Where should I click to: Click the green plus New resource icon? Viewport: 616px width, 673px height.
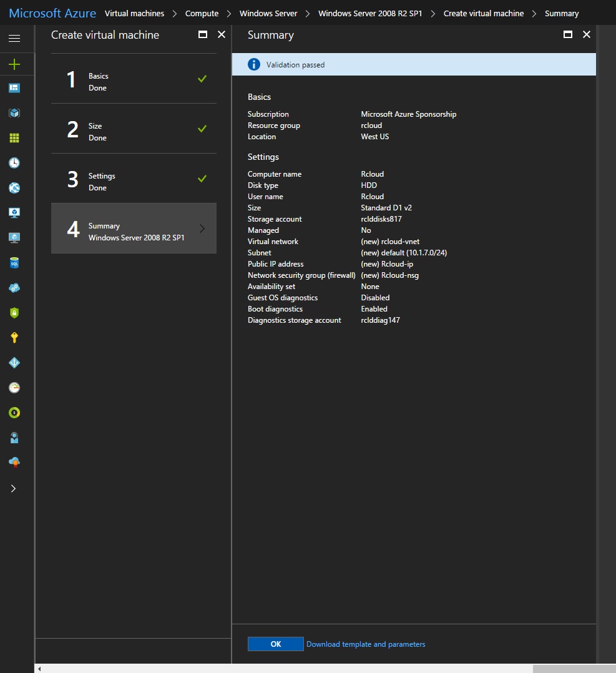pyautogui.click(x=14, y=64)
